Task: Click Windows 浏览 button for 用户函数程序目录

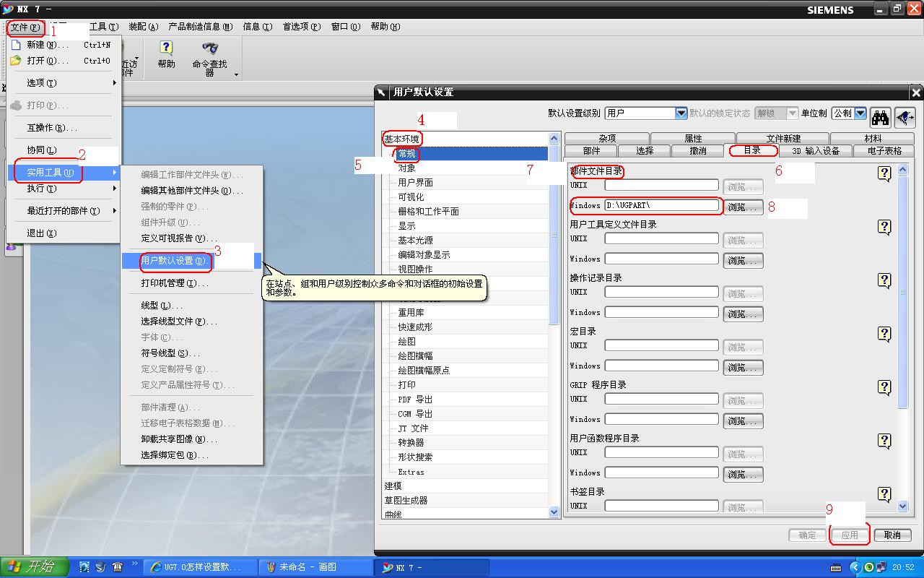Action: pyautogui.click(x=743, y=475)
